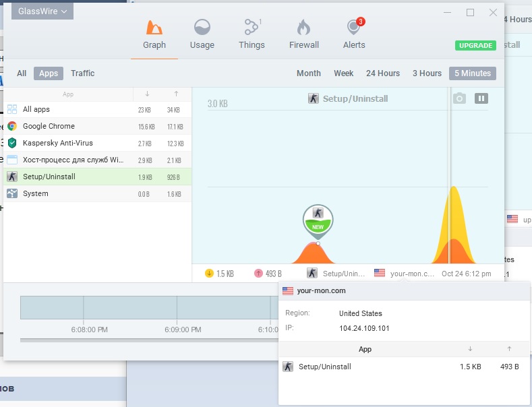Click the timeline horizontal scrollbar
The image size is (532, 407).
pos(149,340)
